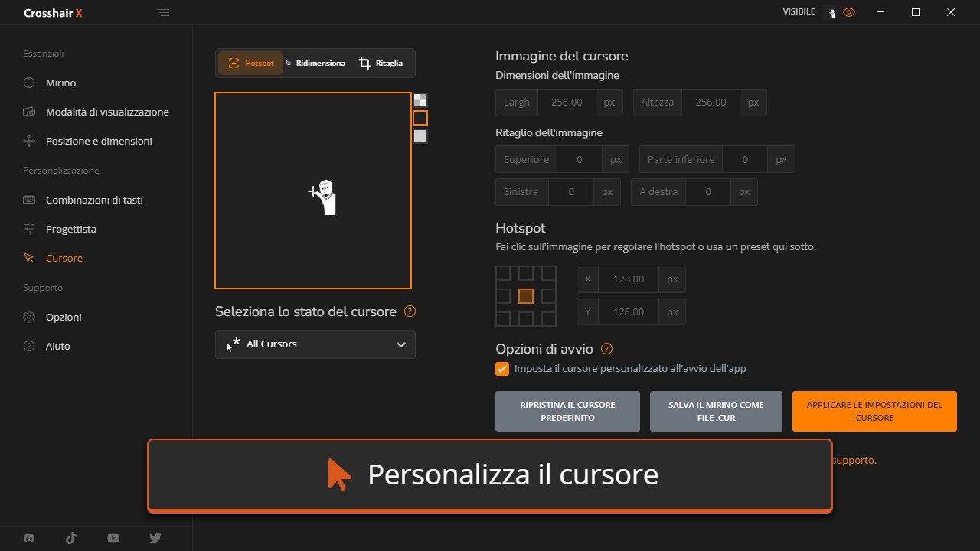Select the top-left hotspot preset square
Screen dimensions: 980x551
click(503, 274)
